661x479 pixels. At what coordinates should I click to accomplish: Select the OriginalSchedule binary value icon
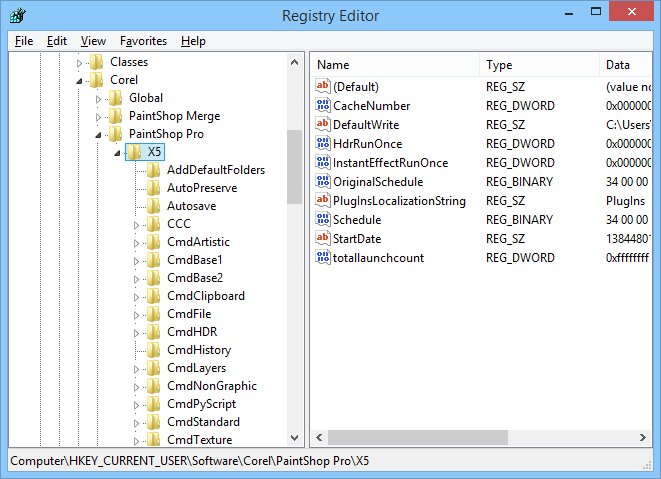click(x=322, y=181)
